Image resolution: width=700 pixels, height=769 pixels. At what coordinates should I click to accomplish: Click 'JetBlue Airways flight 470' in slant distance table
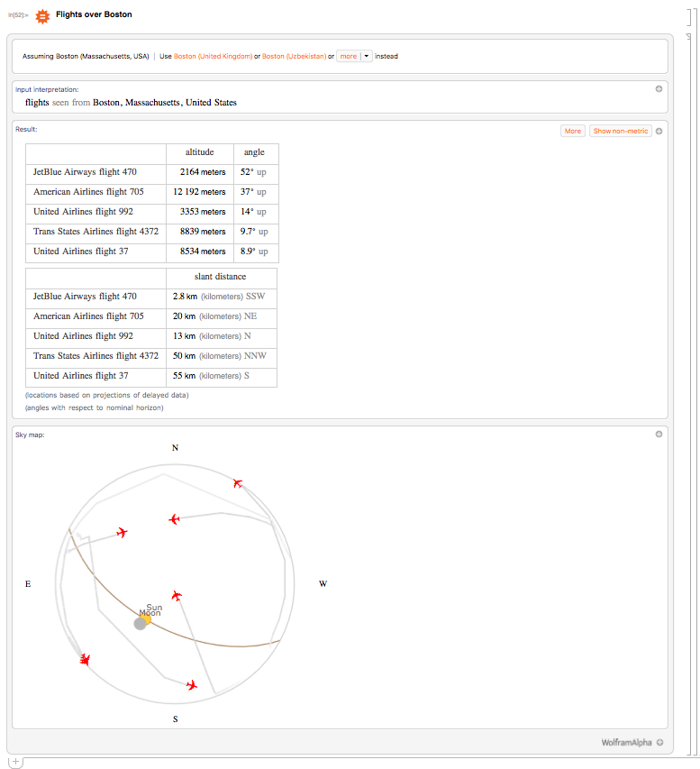85,297
